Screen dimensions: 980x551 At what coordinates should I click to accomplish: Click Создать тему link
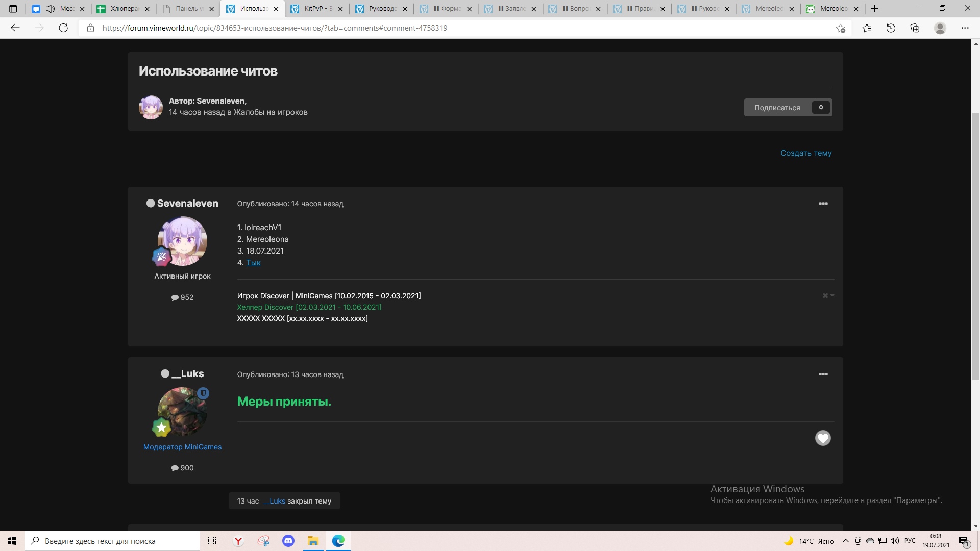click(x=805, y=153)
